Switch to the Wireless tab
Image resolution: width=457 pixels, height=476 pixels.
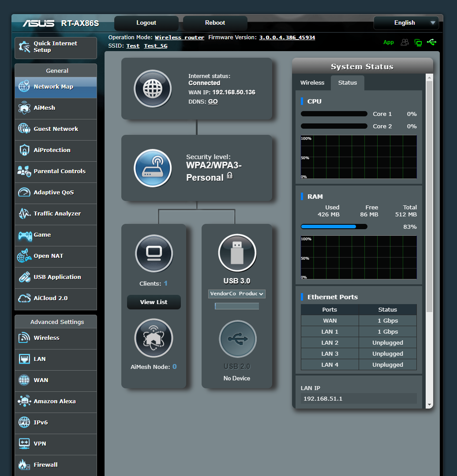click(312, 82)
